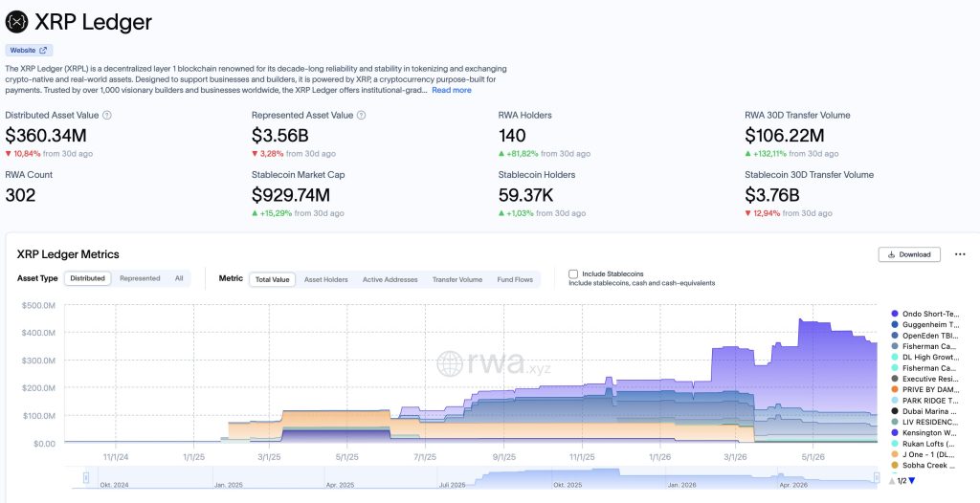Viewport: 980px width, 503px height.
Task: Go to previous legend page arrow
Action: [892, 480]
